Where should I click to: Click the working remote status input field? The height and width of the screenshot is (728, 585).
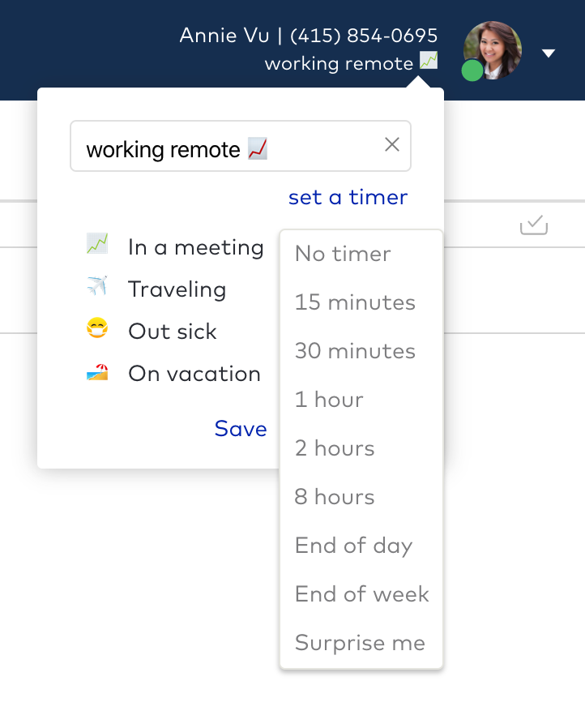tap(241, 146)
